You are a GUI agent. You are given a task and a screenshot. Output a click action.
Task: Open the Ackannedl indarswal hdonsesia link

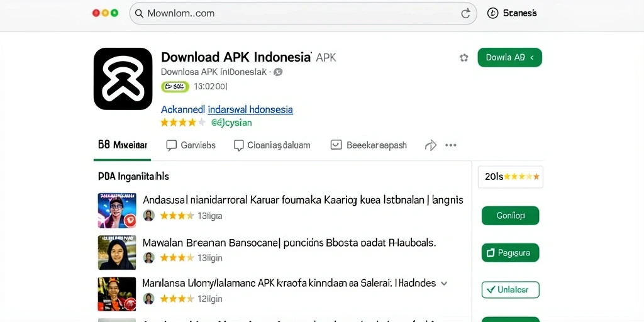click(x=226, y=109)
